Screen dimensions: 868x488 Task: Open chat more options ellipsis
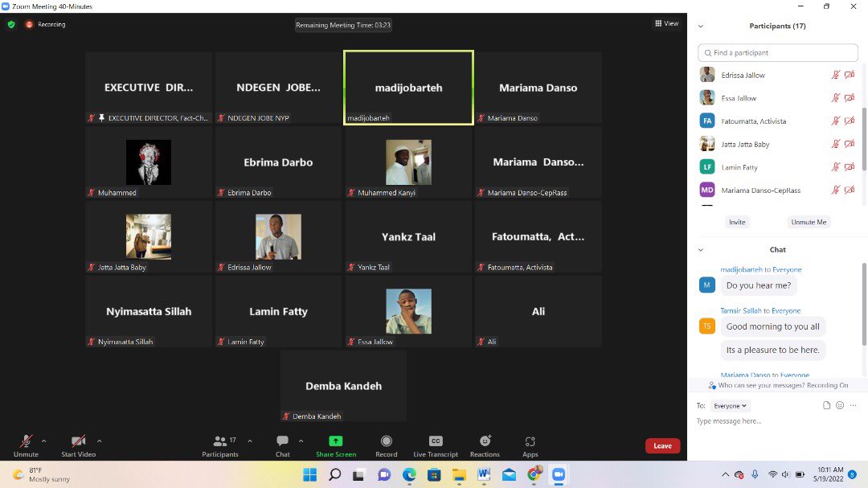pos(853,405)
